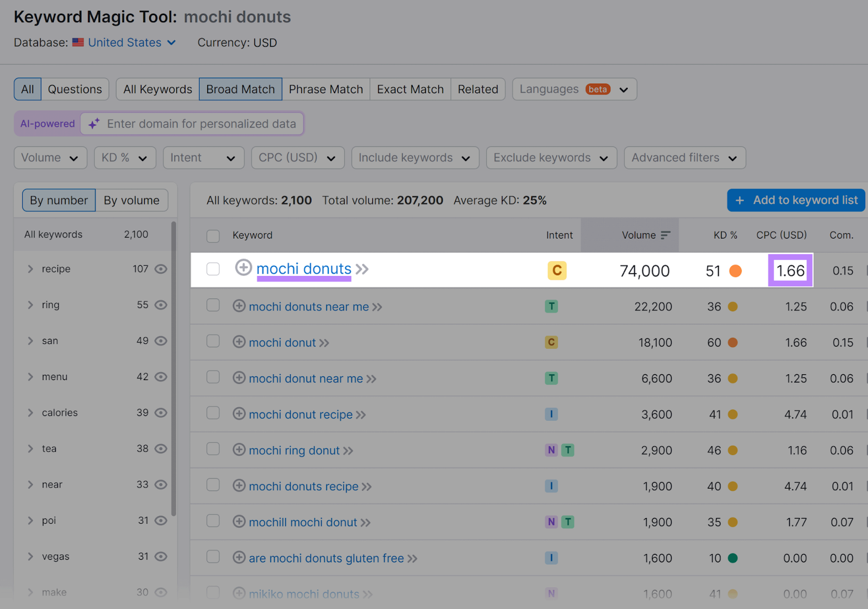This screenshot has height=609, width=868.
Task: Click the Volume column sort control
Action: (666, 235)
